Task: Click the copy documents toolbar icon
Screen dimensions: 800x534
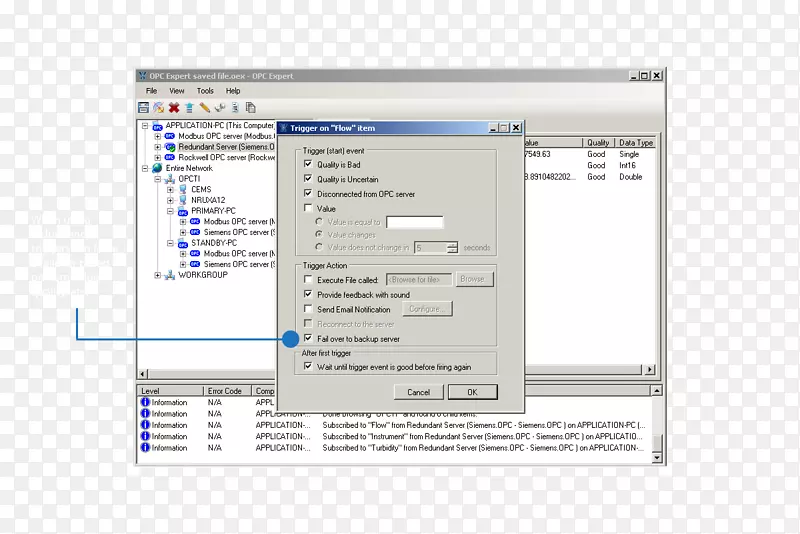Action: 250,107
